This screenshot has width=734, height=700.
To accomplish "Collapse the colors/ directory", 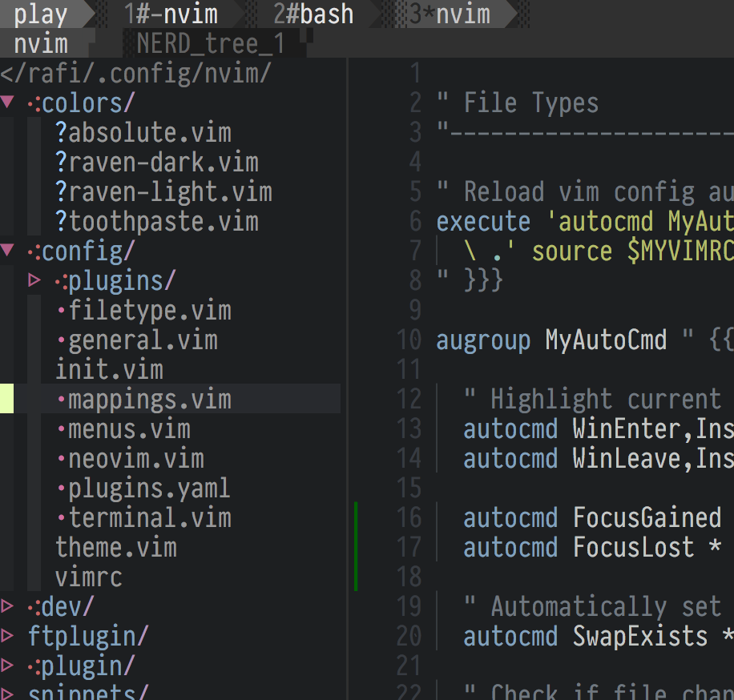I will click(8, 103).
